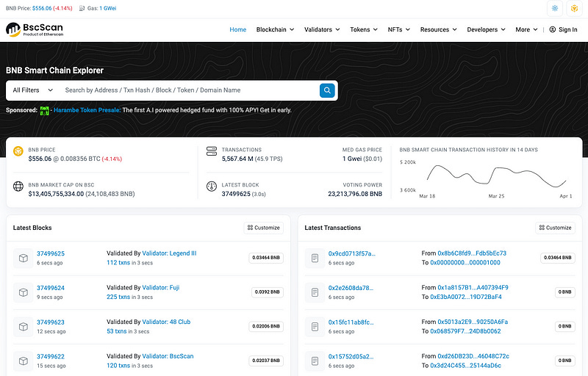Click the document icon for txn 0x2e2608da78
The image size is (588, 376).
coord(315,292)
